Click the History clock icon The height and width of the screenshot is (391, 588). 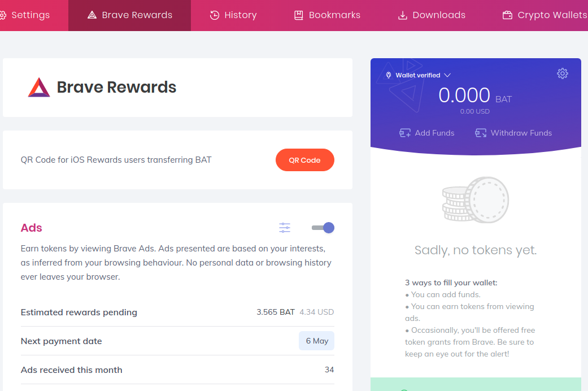(215, 15)
